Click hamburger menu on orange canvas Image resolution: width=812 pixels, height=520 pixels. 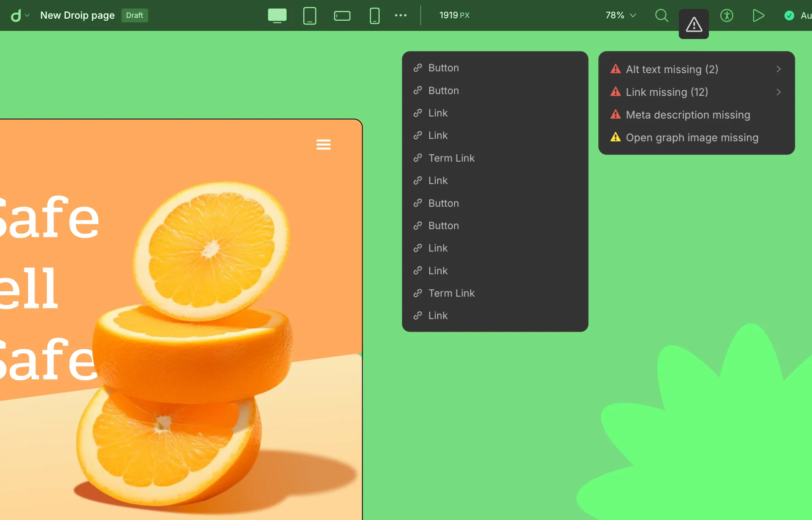coord(323,144)
